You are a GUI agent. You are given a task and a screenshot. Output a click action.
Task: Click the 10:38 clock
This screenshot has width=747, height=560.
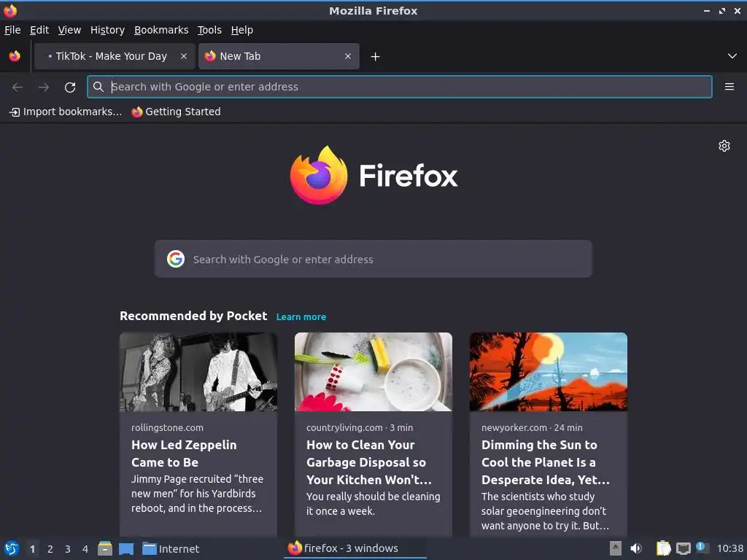(729, 548)
